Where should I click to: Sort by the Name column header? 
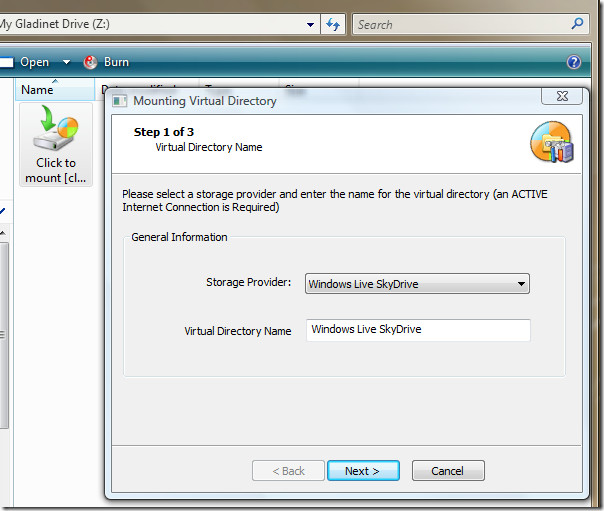55,90
